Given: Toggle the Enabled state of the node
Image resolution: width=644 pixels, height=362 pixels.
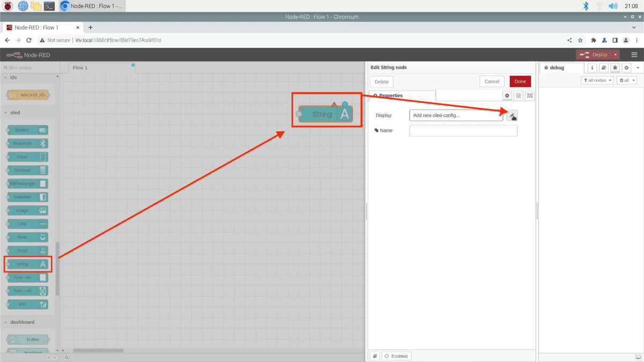Looking at the screenshot, I should [397, 356].
